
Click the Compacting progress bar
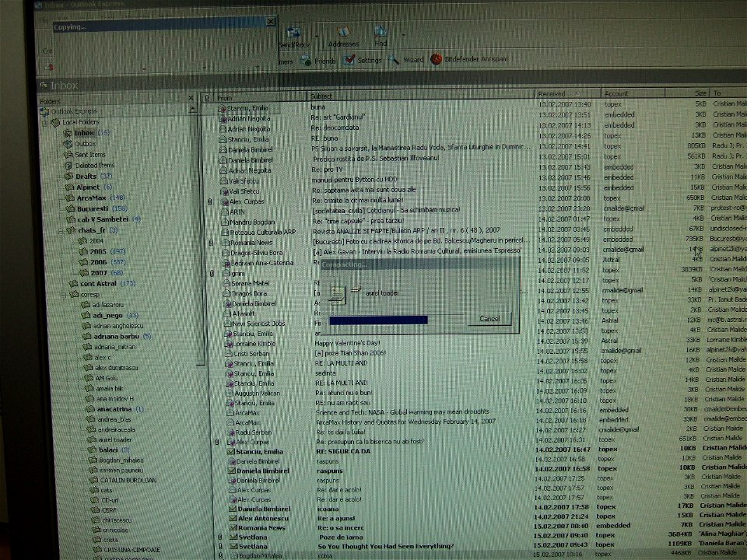[x=396, y=320]
